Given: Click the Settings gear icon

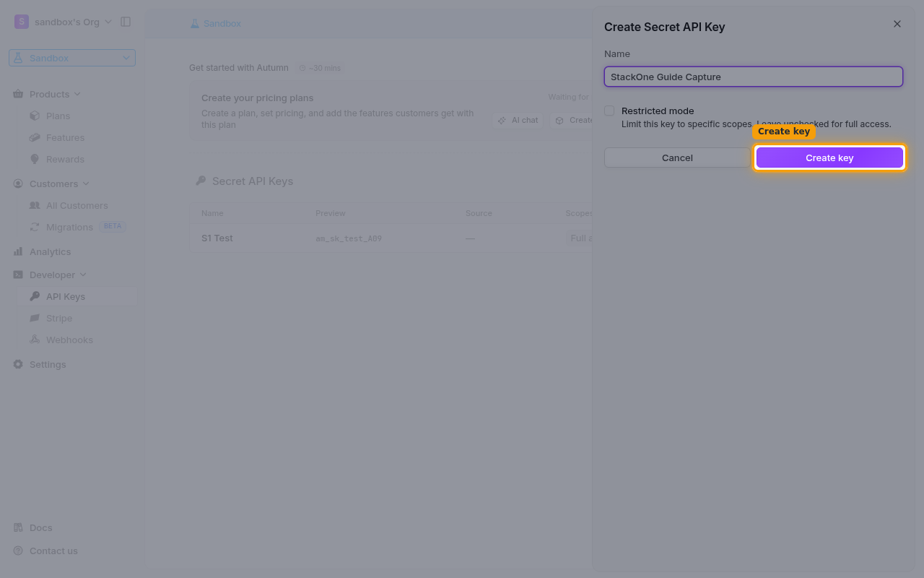Looking at the screenshot, I should point(18,364).
